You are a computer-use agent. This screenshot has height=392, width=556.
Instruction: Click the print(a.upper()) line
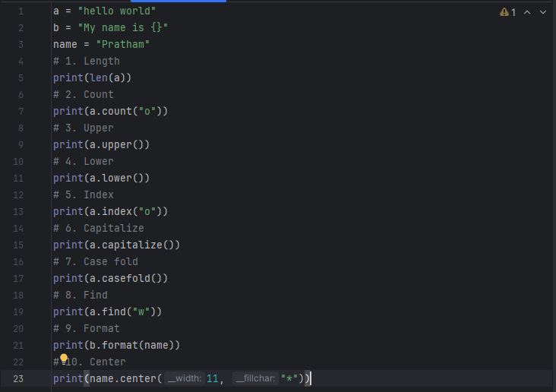coord(102,144)
